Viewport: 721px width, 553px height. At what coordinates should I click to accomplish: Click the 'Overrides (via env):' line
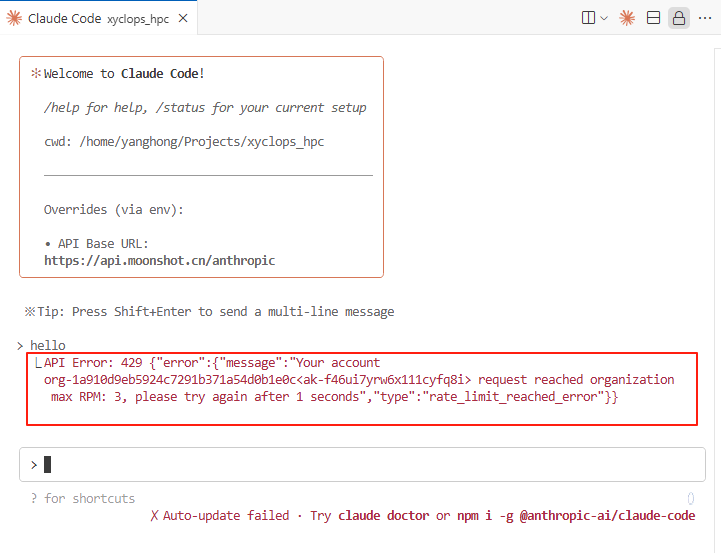point(114,210)
